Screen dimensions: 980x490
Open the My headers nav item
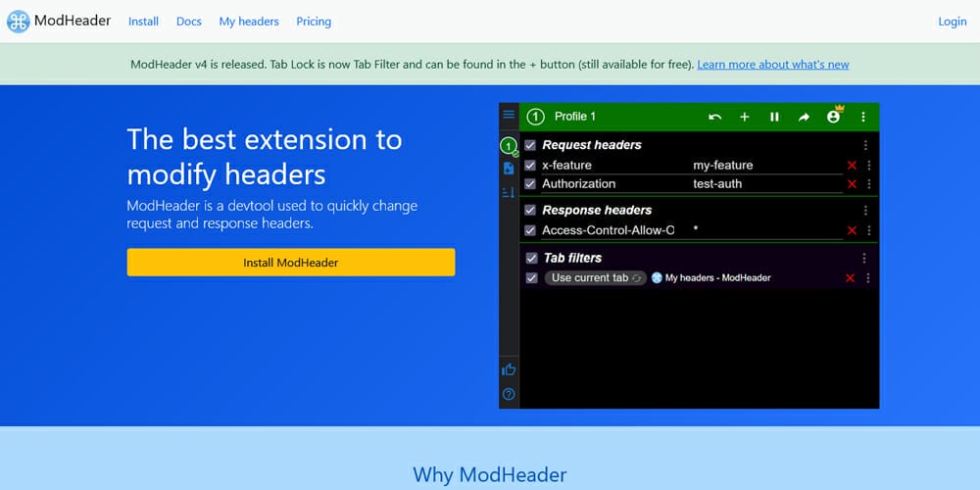tap(249, 22)
